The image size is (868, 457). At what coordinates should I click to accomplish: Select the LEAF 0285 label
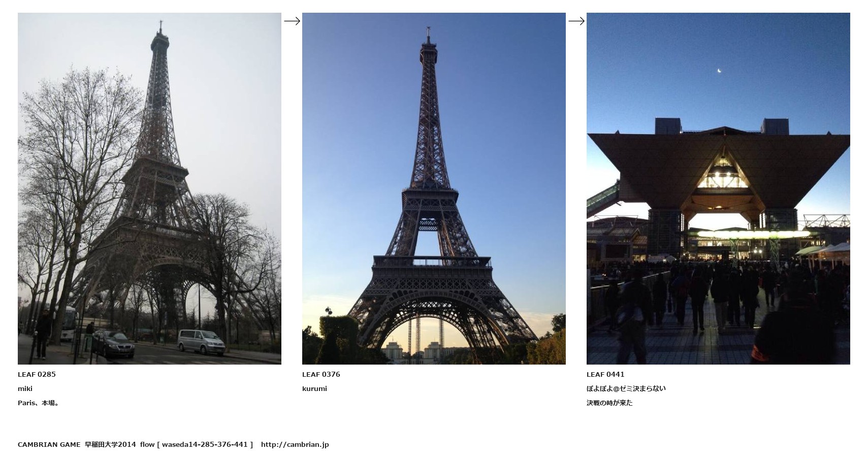(37, 374)
